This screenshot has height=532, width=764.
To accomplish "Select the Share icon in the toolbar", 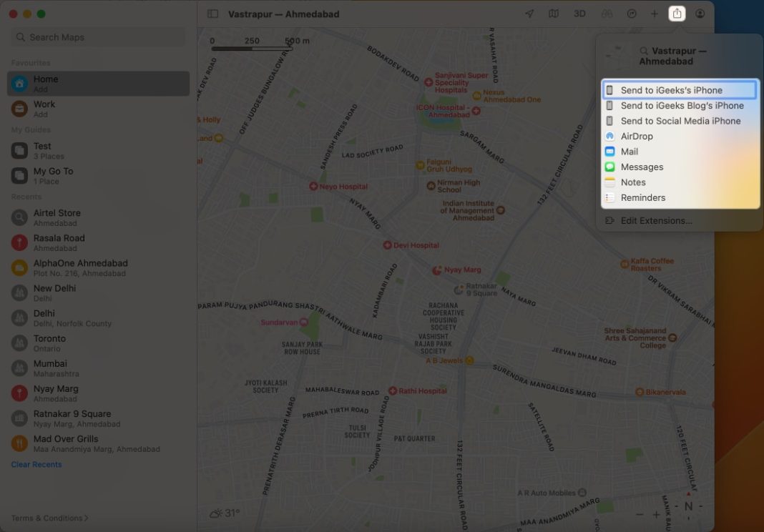I will coord(676,13).
